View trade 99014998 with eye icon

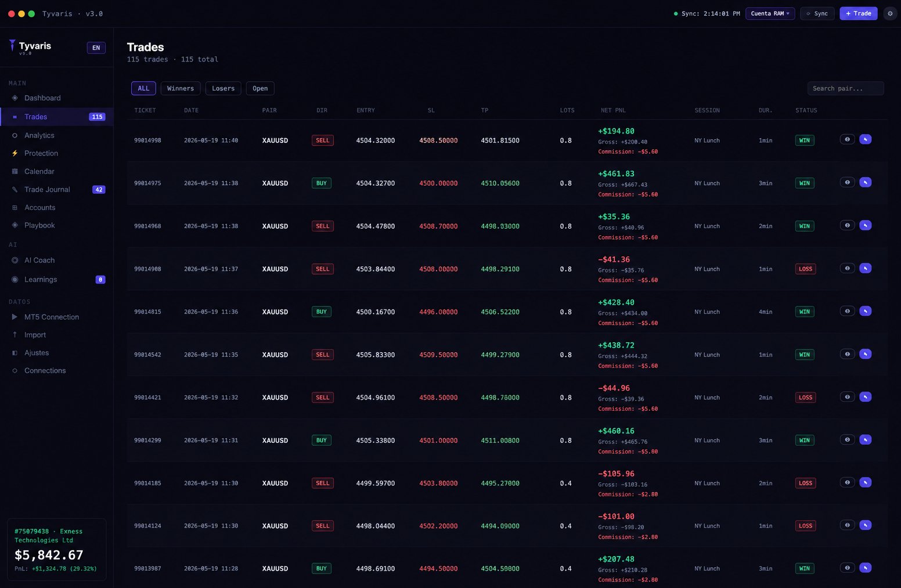847,139
